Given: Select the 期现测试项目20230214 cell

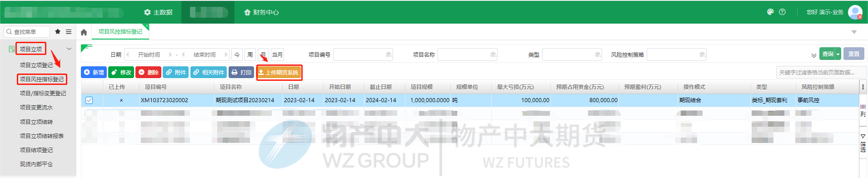Looking at the screenshot, I should (x=245, y=100).
